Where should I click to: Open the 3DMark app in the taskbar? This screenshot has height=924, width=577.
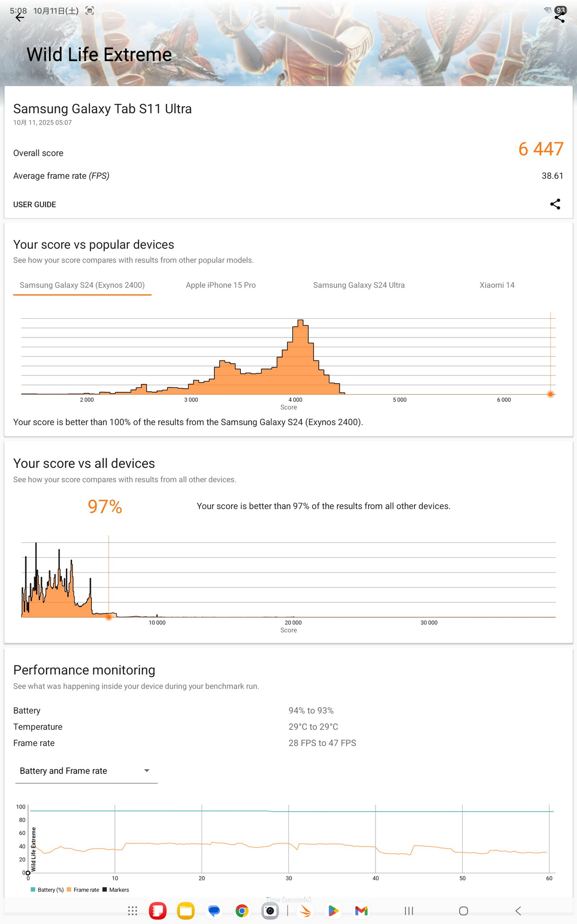click(305, 911)
